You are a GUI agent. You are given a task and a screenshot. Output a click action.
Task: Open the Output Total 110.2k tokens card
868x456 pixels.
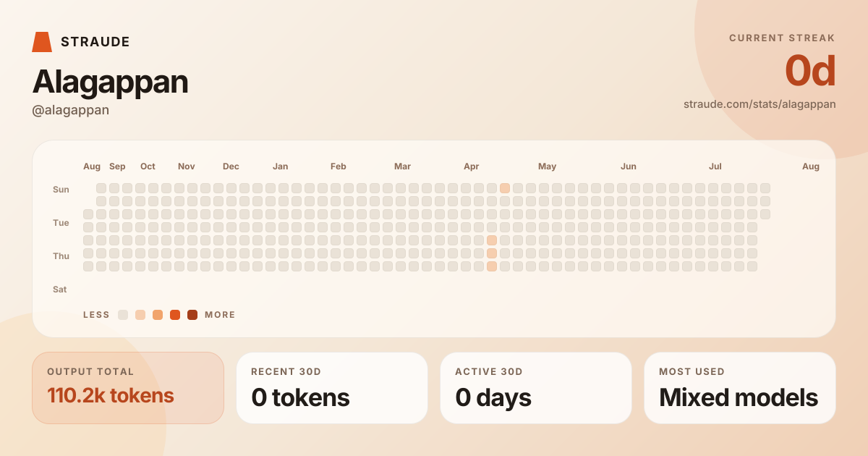pos(128,388)
